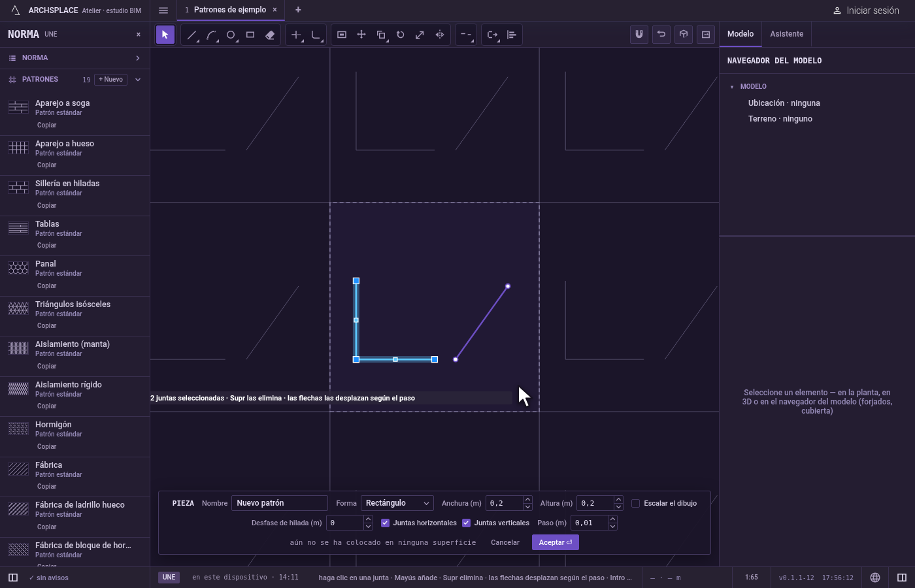This screenshot has width=915, height=588.
Task: Select the line drawing tool
Action: point(191,35)
